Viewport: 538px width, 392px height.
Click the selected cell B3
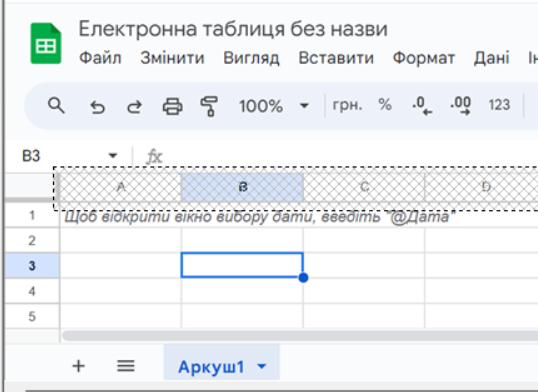pos(242,265)
